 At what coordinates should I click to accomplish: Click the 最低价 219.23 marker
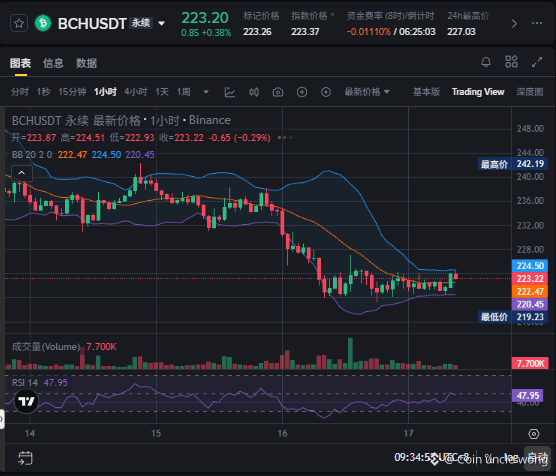513,317
